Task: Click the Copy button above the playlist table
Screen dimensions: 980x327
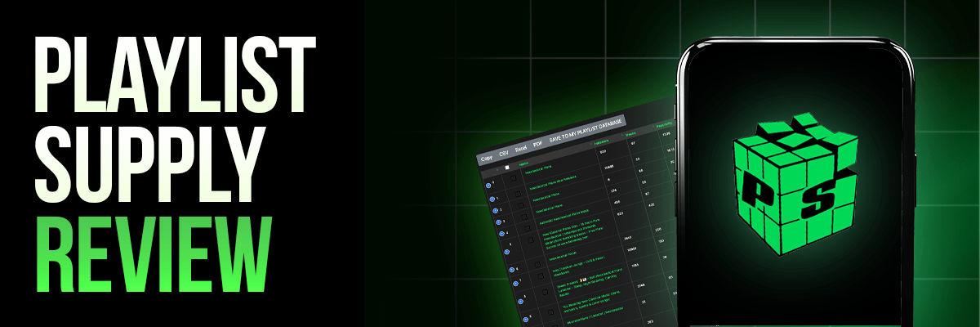Action: coord(487,158)
